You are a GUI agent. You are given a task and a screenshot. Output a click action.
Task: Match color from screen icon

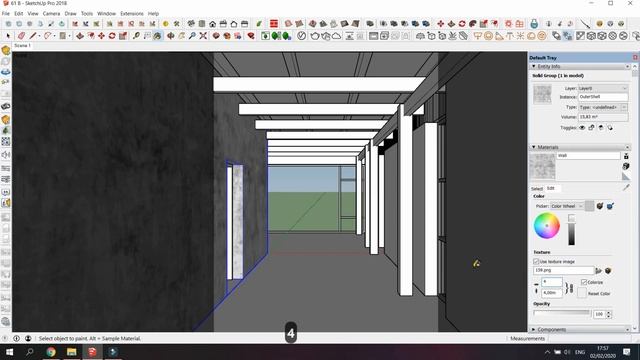point(610,206)
